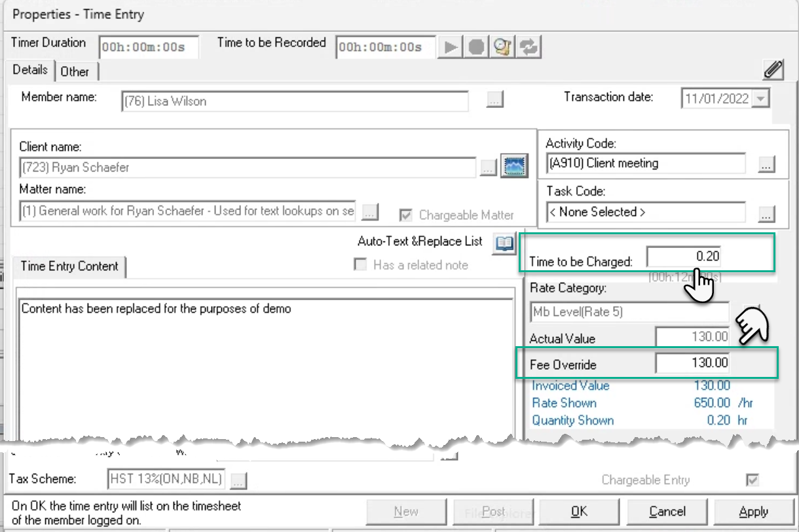Open client lookup ellipsis next to Ryan Schaefer

[488, 168]
